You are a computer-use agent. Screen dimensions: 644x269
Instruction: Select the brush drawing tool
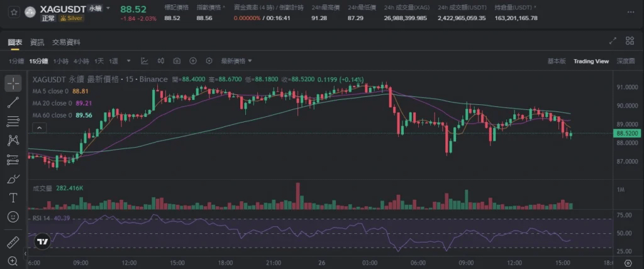13,179
